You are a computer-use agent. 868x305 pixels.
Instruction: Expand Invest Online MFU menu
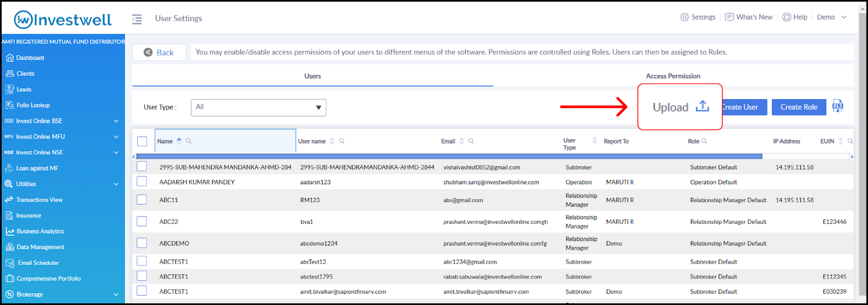click(116, 137)
